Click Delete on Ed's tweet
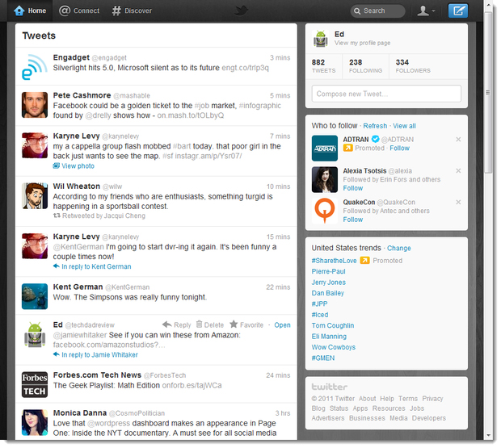 click(x=210, y=324)
